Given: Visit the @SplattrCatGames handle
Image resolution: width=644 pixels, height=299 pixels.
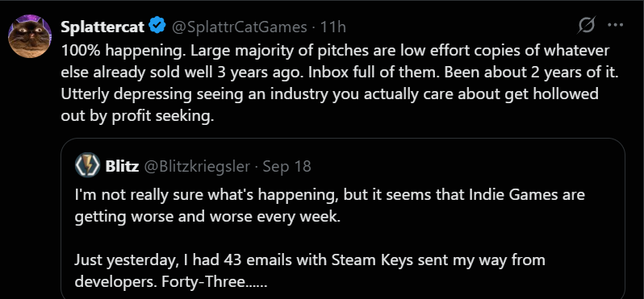Looking at the screenshot, I should point(239,27).
